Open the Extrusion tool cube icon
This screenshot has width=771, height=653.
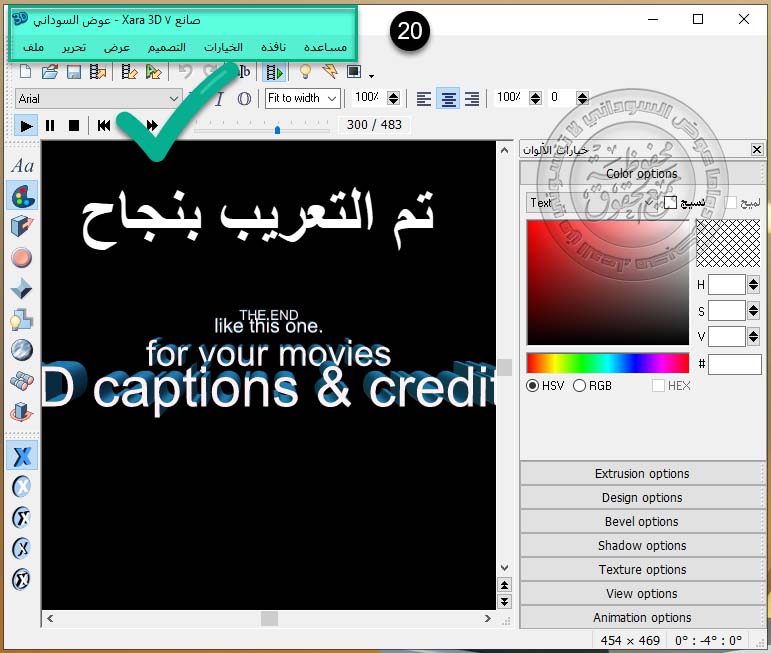click(22, 226)
